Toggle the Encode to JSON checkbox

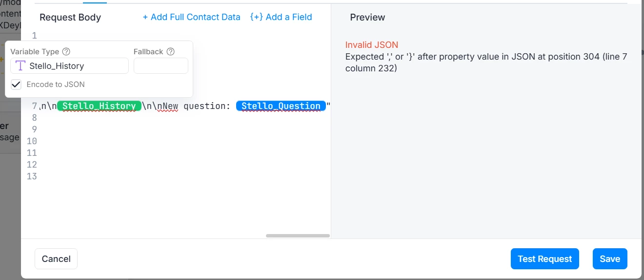[16, 84]
